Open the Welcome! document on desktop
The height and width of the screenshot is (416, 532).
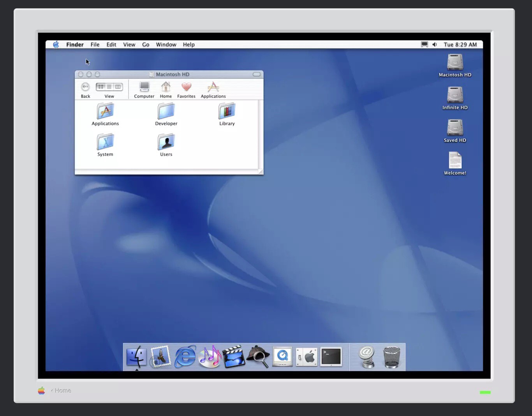[455, 161]
